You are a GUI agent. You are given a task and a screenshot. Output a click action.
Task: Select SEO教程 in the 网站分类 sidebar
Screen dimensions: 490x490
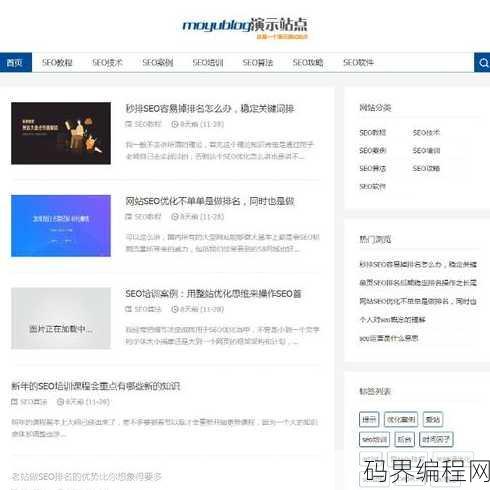pos(373,133)
